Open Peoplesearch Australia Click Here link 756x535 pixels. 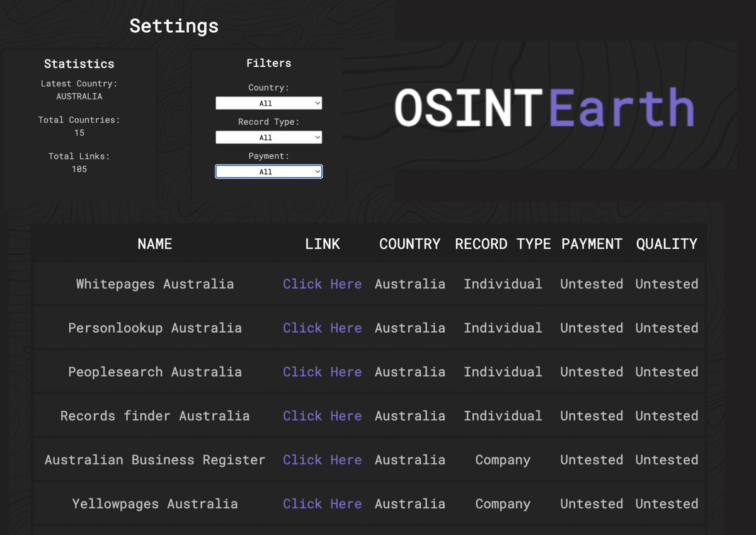(x=322, y=372)
